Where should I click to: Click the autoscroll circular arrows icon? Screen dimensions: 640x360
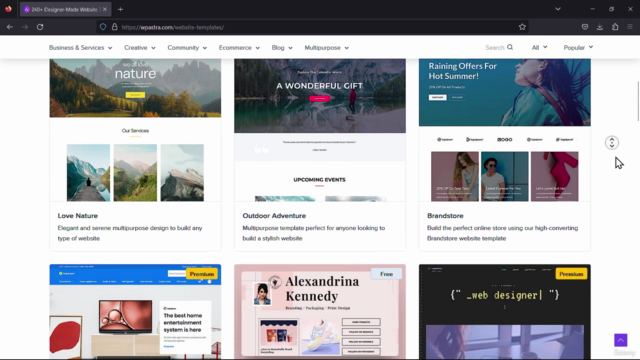tap(611, 142)
